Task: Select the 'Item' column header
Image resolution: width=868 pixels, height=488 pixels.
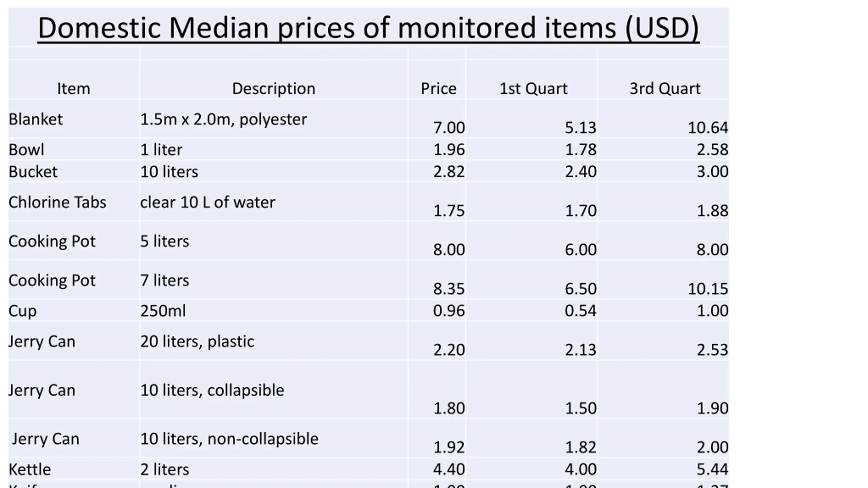Action: click(74, 88)
